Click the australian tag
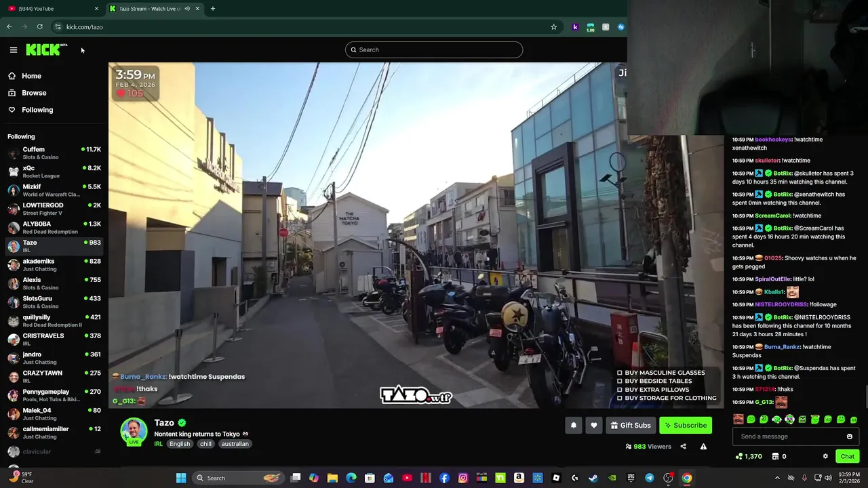This screenshot has height=488, width=868. 235,444
